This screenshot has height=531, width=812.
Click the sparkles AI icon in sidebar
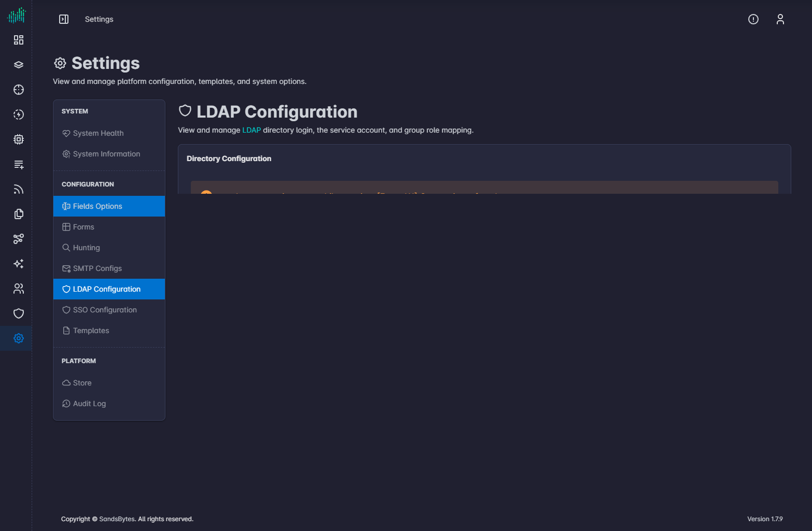[x=19, y=264]
